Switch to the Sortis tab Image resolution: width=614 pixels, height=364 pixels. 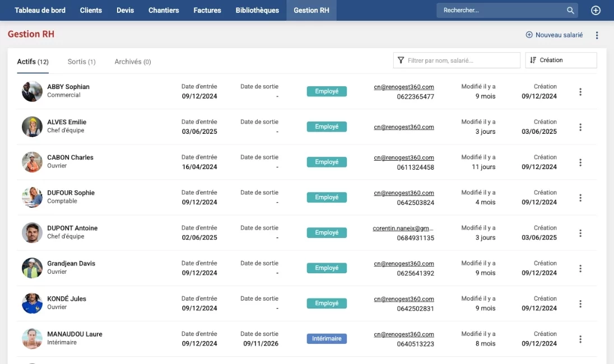tap(81, 62)
